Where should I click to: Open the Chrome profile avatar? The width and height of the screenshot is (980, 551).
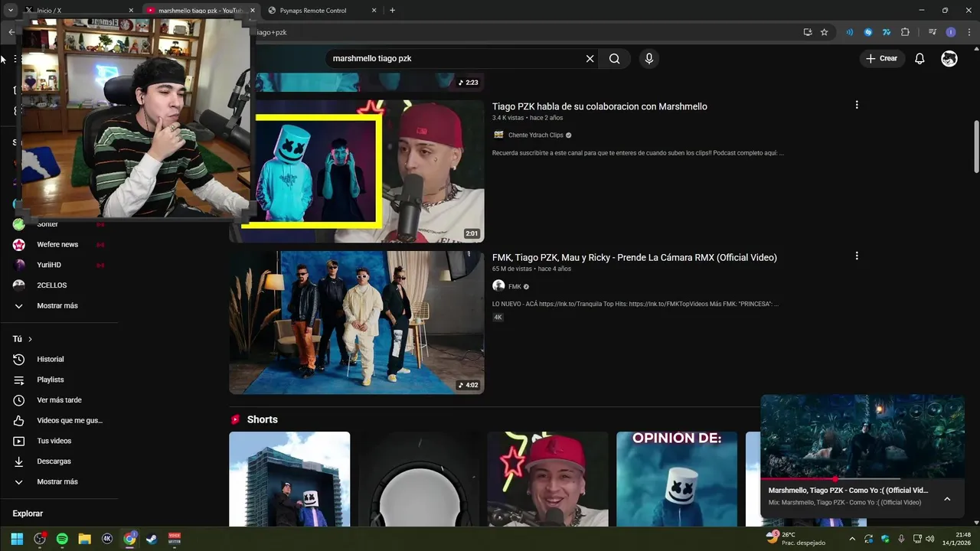point(951,32)
